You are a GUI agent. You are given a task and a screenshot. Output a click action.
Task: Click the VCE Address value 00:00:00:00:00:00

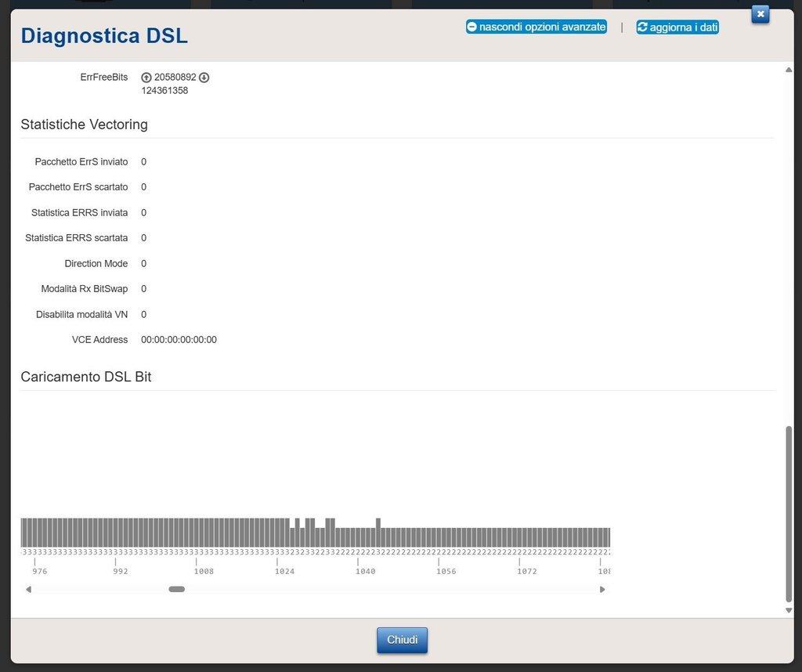coord(179,340)
